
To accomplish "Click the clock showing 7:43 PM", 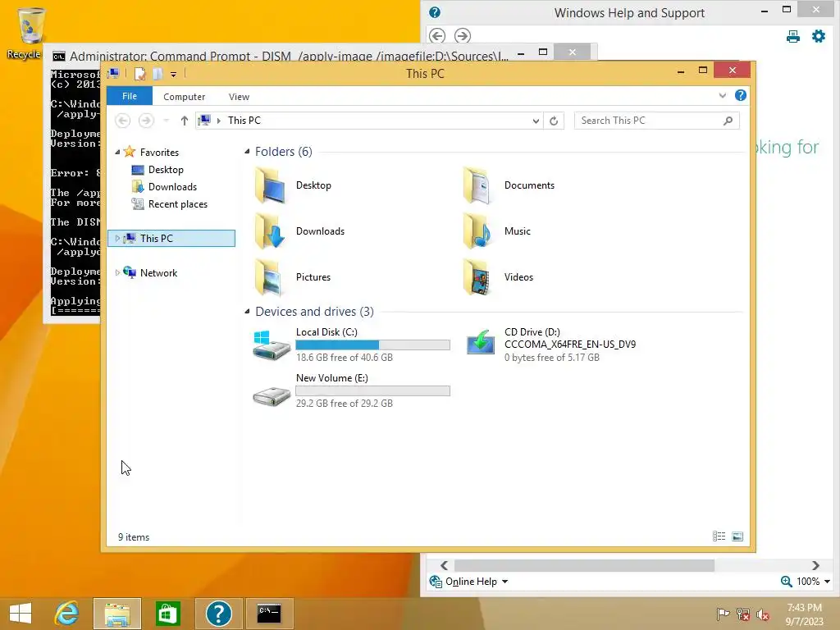I will 804,608.
